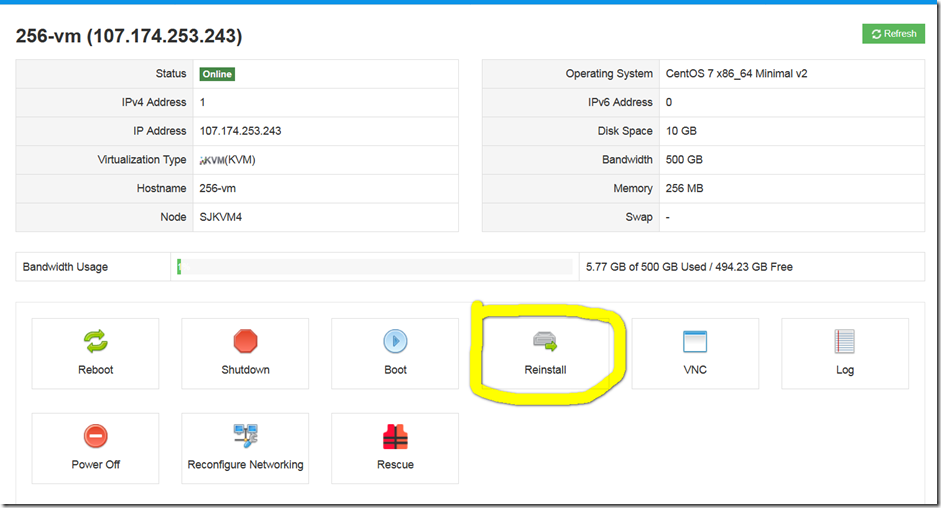Click the red Power Off icon
The height and width of the screenshot is (508, 941).
click(96, 437)
